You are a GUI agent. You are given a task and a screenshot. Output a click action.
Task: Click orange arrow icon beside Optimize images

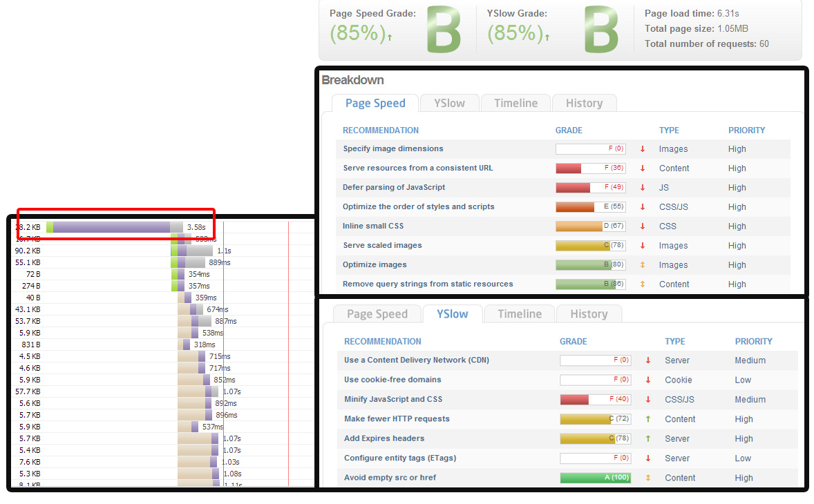coord(642,264)
